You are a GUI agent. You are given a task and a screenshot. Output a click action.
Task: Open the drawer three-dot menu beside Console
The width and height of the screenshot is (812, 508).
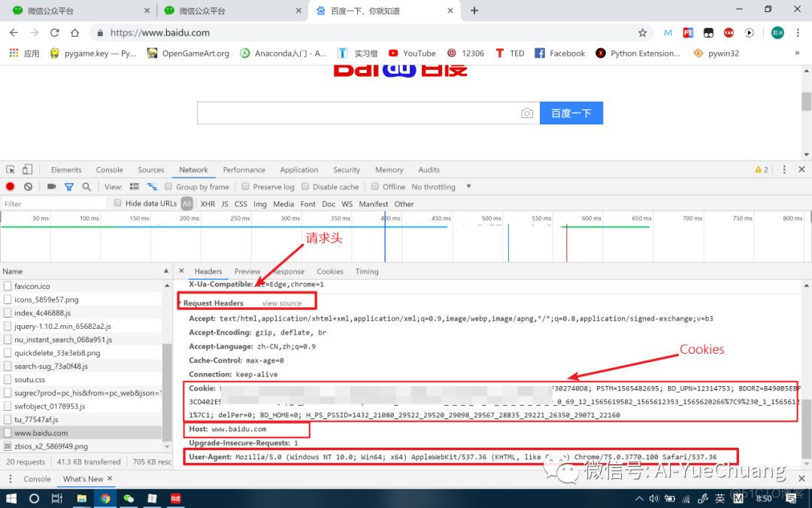pyautogui.click(x=10, y=479)
